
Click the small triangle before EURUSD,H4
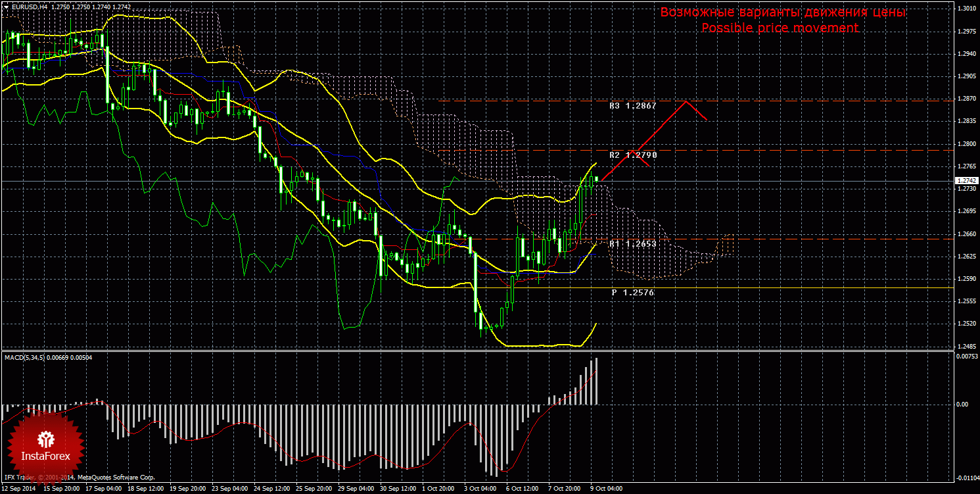click(x=6, y=6)
